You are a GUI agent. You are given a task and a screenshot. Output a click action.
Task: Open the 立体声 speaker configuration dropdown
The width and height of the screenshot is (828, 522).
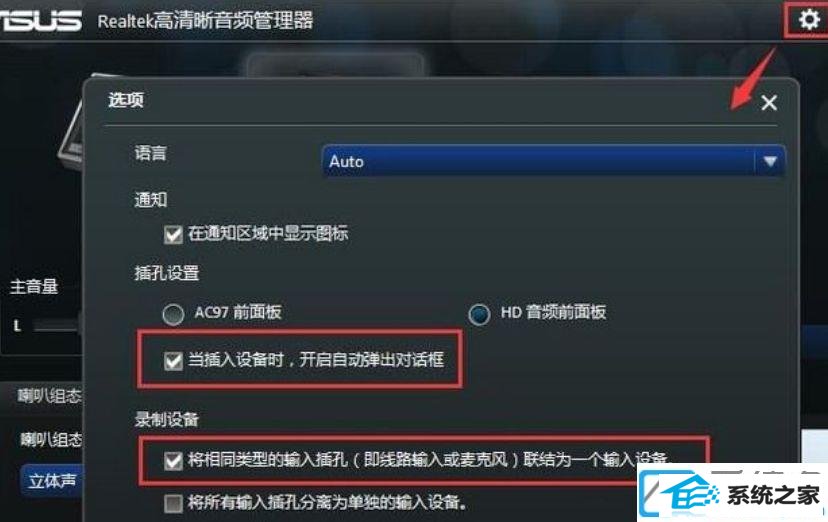(52, 481)
